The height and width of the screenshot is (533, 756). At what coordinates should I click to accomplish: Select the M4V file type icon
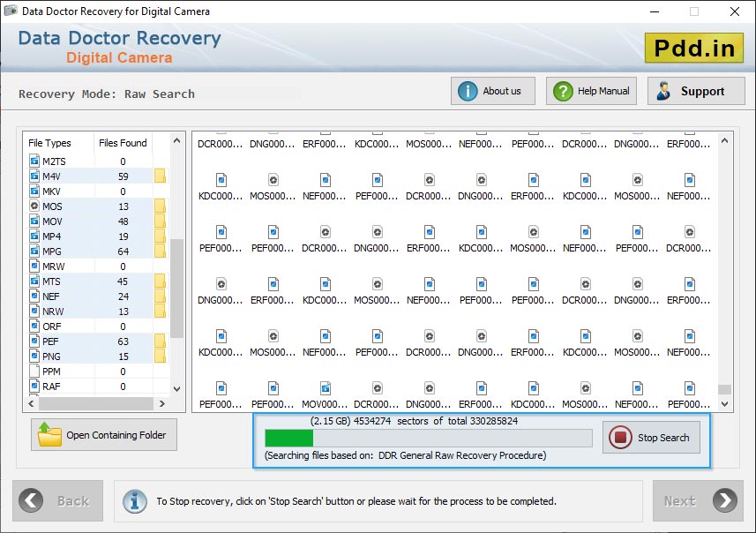pyautogui.click(x=34, y=176)
